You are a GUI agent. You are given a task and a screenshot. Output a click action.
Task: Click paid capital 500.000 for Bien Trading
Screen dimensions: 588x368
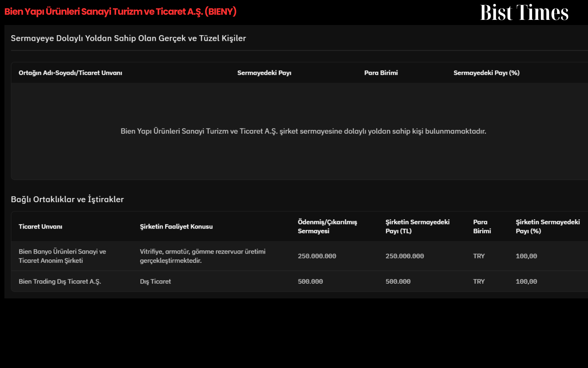tap(310, 282)
